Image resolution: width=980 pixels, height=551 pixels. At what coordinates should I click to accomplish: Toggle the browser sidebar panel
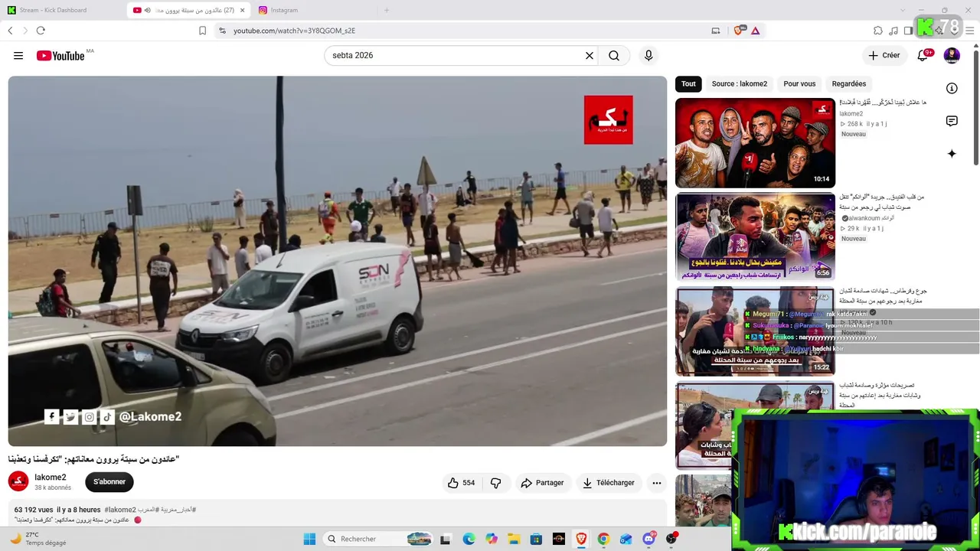[908, 31]
